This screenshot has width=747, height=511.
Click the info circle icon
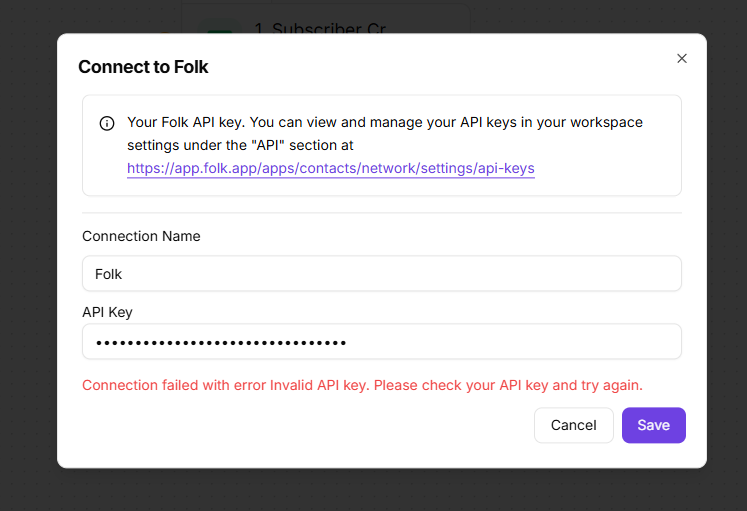[x=107, y=124]
